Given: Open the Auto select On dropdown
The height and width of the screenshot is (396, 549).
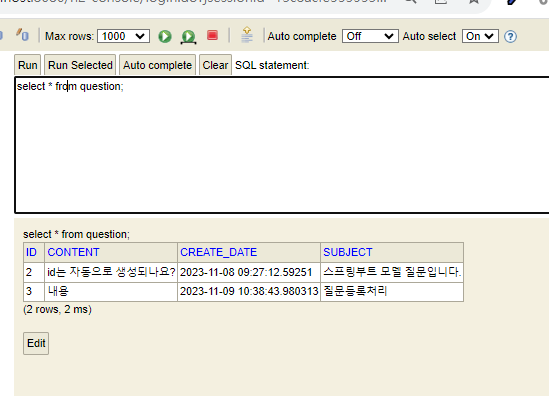Looking at the screenshot, I should 480,36.
